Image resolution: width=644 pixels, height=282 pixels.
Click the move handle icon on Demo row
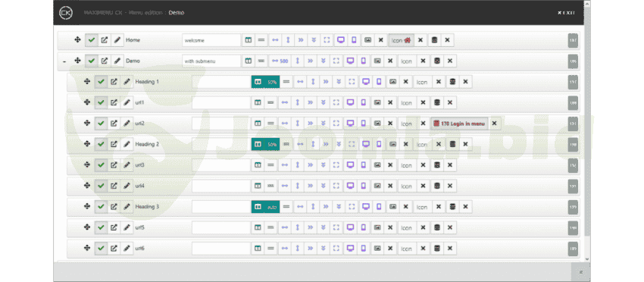(77, 61)
